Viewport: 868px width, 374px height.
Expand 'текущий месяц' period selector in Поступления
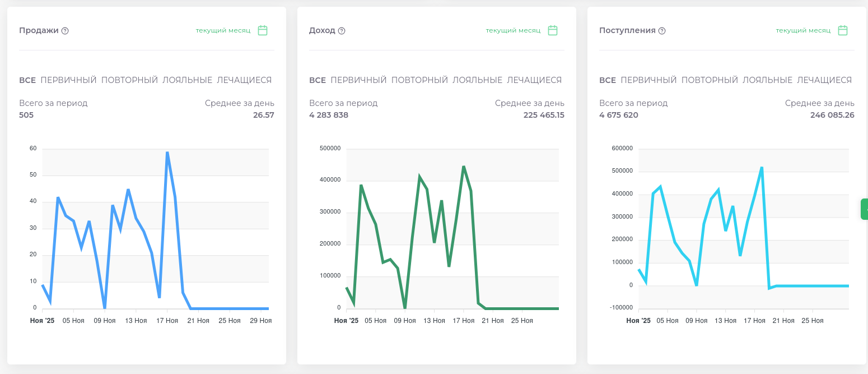(x=803, y=30)
